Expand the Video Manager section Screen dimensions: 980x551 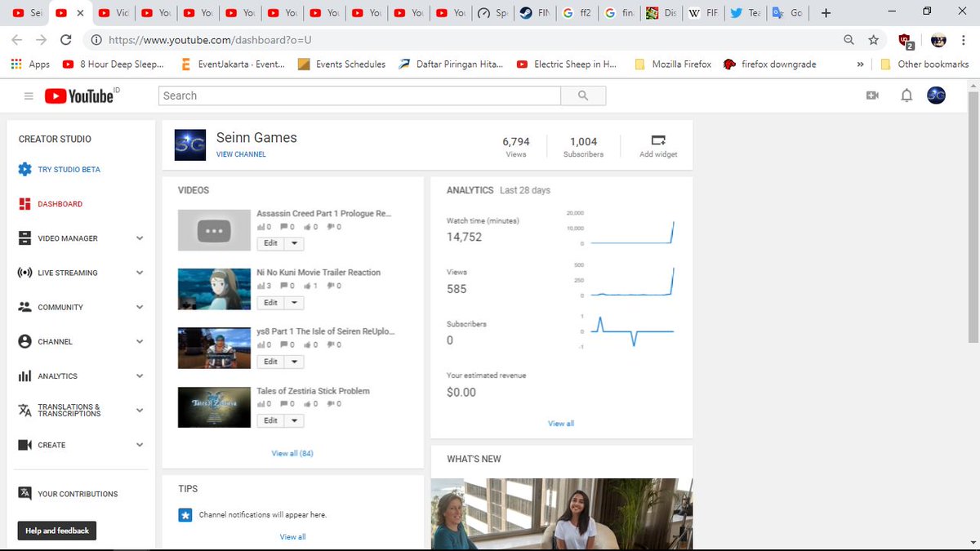(140, 238)
